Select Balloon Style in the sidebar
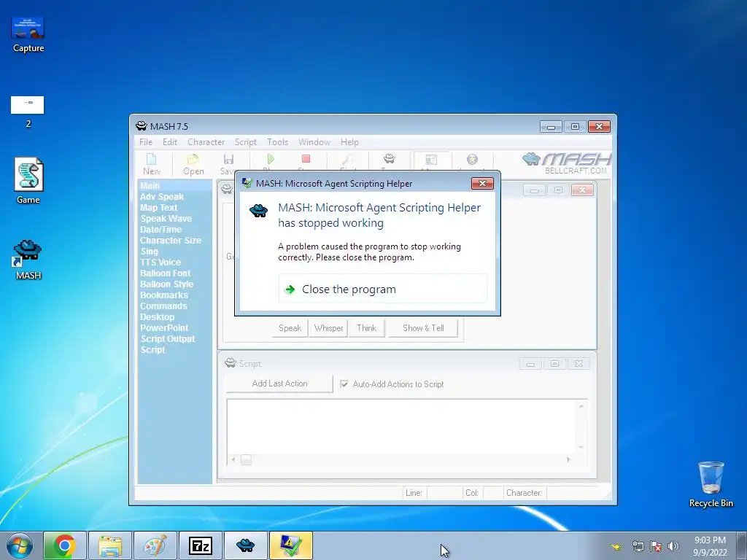This screenshot has width=747, height=560. 166,284
